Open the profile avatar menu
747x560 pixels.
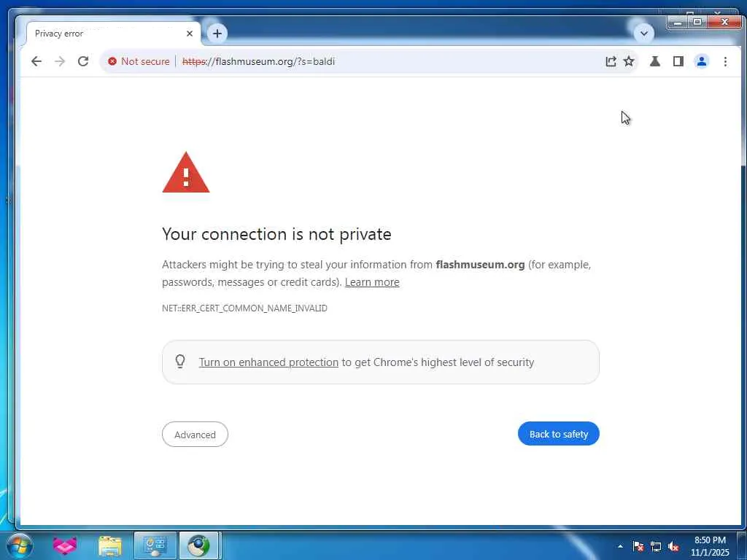click(x=702, y=61)
